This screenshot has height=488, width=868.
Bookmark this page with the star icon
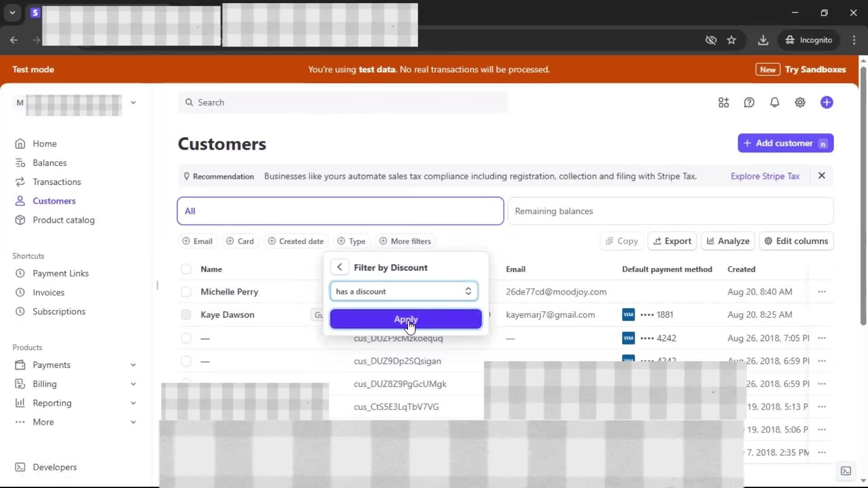click(731, 40)
